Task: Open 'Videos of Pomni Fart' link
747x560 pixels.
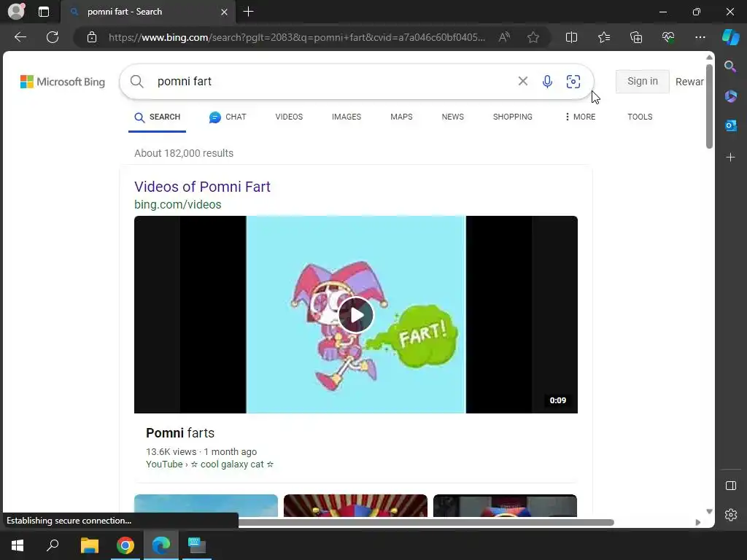Action: click(x=202, y=187)
